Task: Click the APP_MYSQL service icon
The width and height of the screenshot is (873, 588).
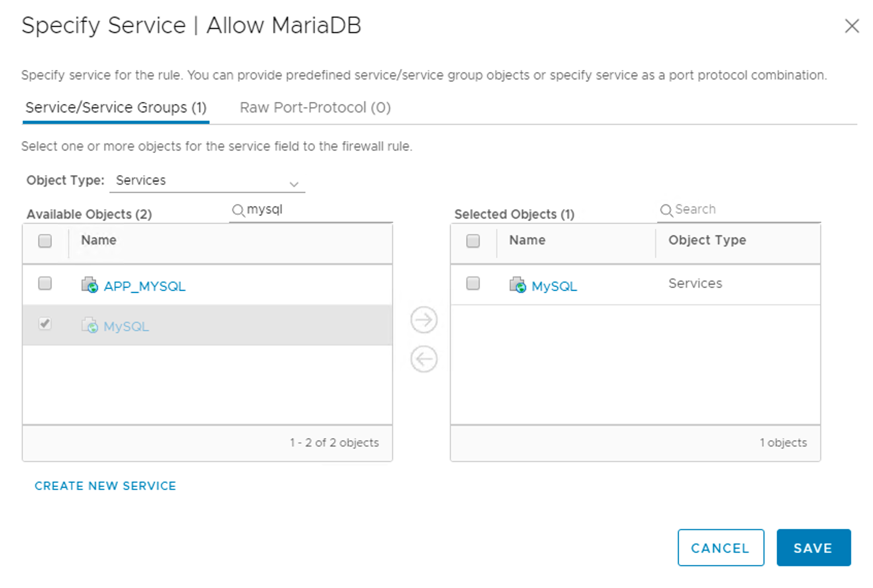Action: [89, 285]
